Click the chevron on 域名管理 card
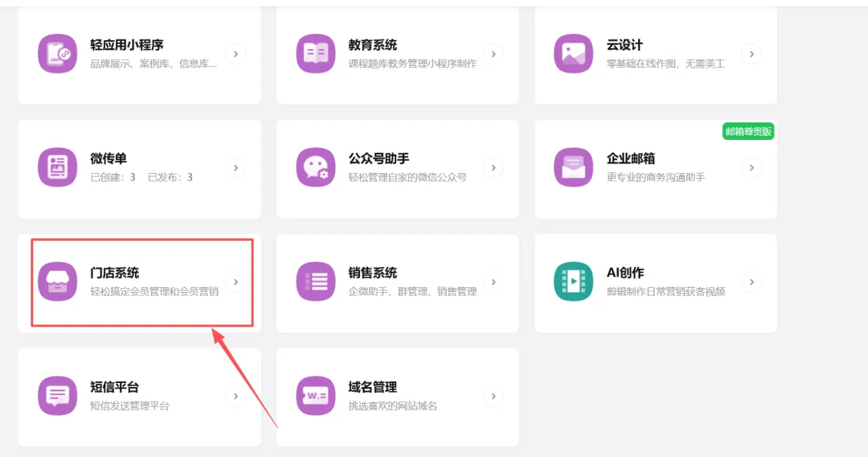This screenshot has height=457, width=868. point(493,396)
